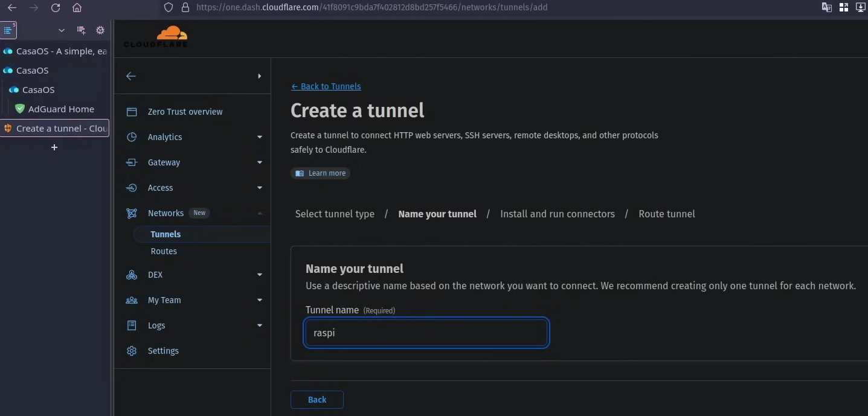The width and height of the screenshot is (868, 416).
Task: Click the Cloudflare dashboard URL in address bar
Action: click(x=372, y=7)
